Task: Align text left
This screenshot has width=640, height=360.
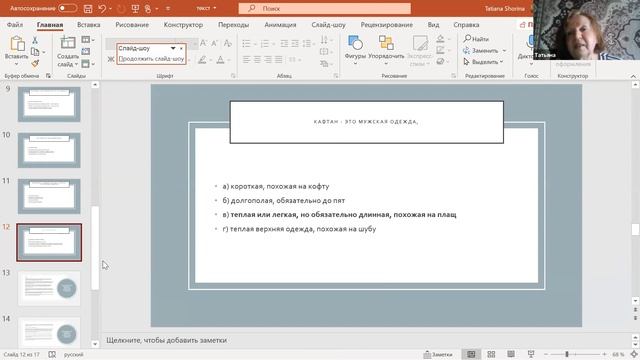Action: 246,60
